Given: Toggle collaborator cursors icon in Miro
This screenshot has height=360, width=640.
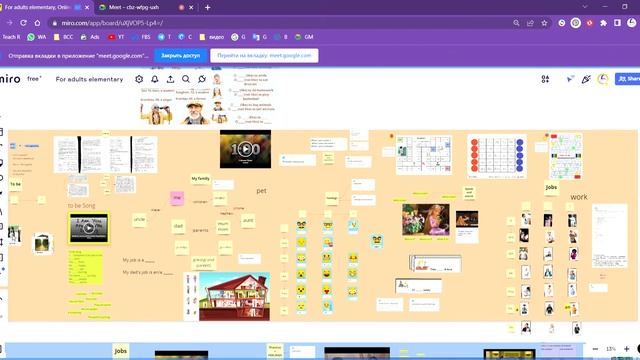Looking at the screenshot, I should tap(570, 79).
